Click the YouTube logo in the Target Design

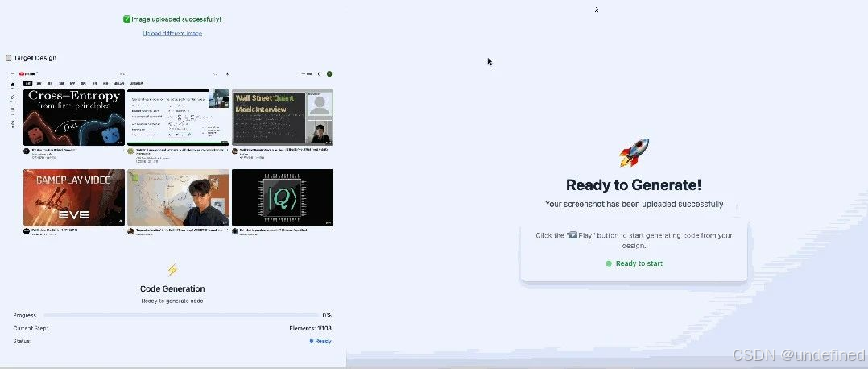pyautogui.click(x=27, y=73)
